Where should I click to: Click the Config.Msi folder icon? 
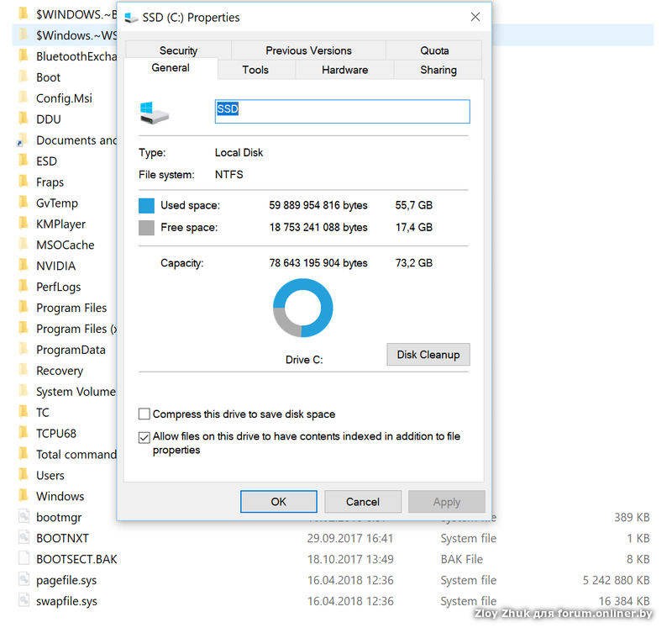click(24, 98)
